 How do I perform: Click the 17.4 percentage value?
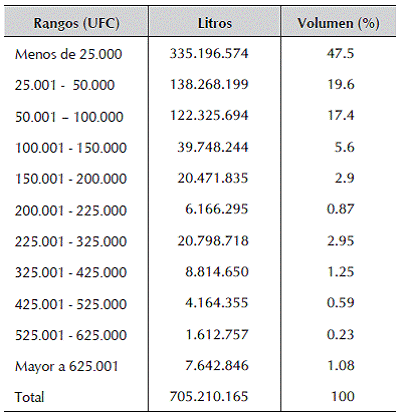click(x=340, y=115)
